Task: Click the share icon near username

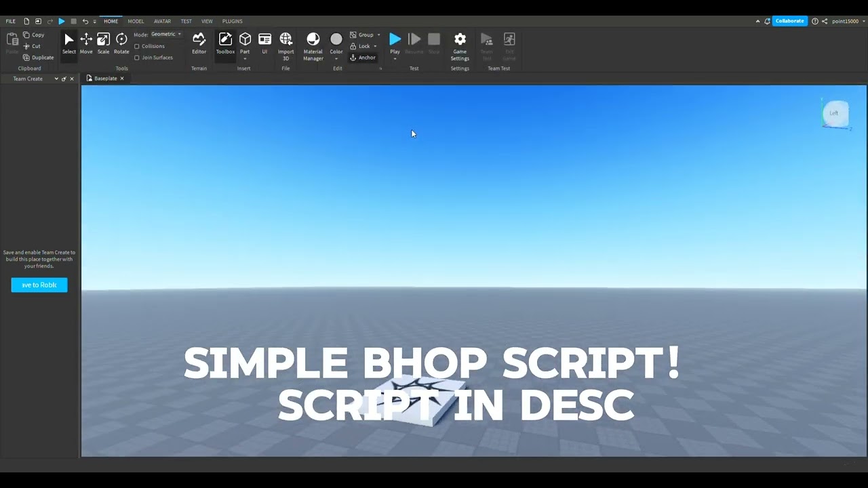Action: click(825, 21)
